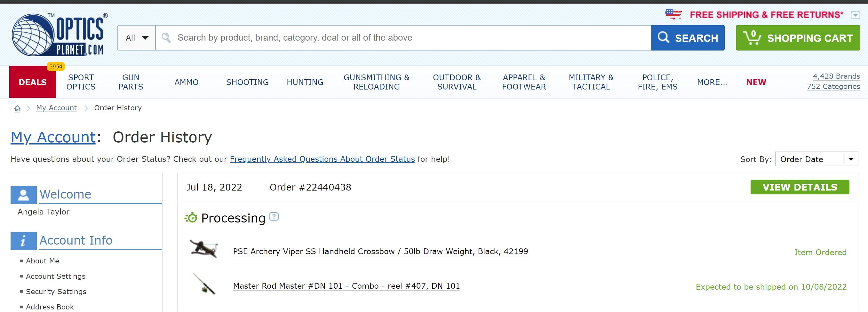Click the home breadcrumb icon

coord(17,108)
